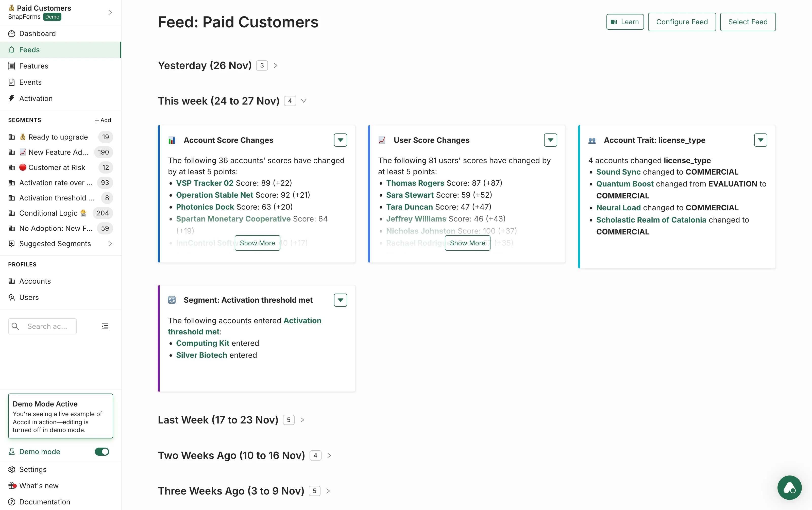Open Account Score Changes card dropdown
This screenshot has height=510, width=812.
click(x=340, y=140)
